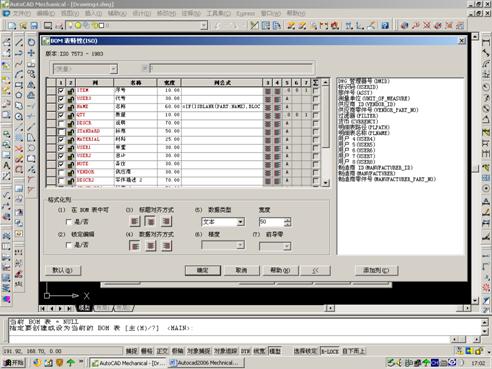Select the Rotate tool icon
Screen dimensions: 492x369
(x=31, y=42)
